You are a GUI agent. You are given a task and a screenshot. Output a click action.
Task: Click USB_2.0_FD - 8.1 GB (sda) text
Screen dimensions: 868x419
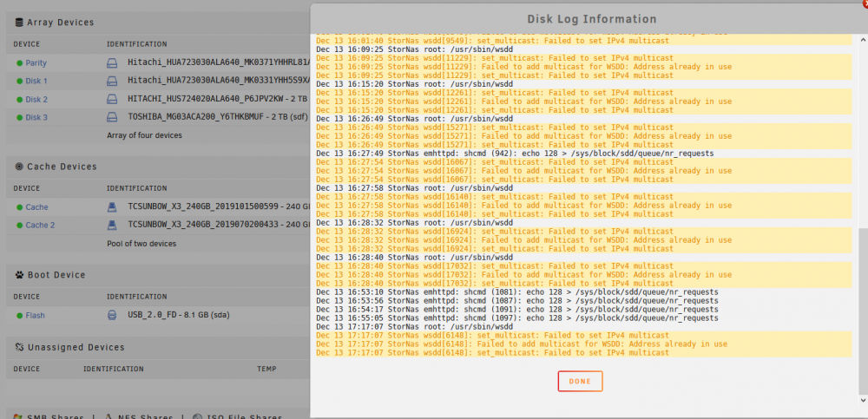179,316
